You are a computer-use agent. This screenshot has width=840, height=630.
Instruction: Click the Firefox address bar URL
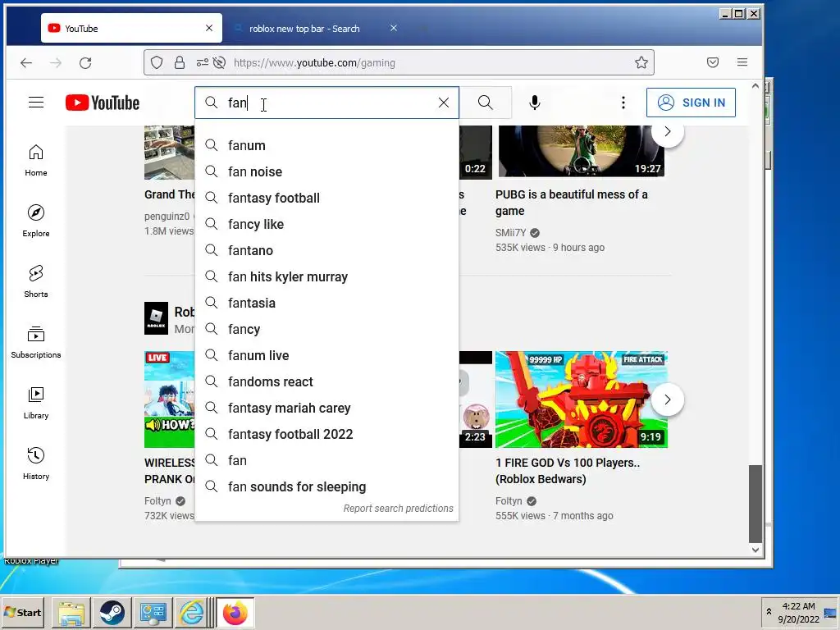[314, 62]
